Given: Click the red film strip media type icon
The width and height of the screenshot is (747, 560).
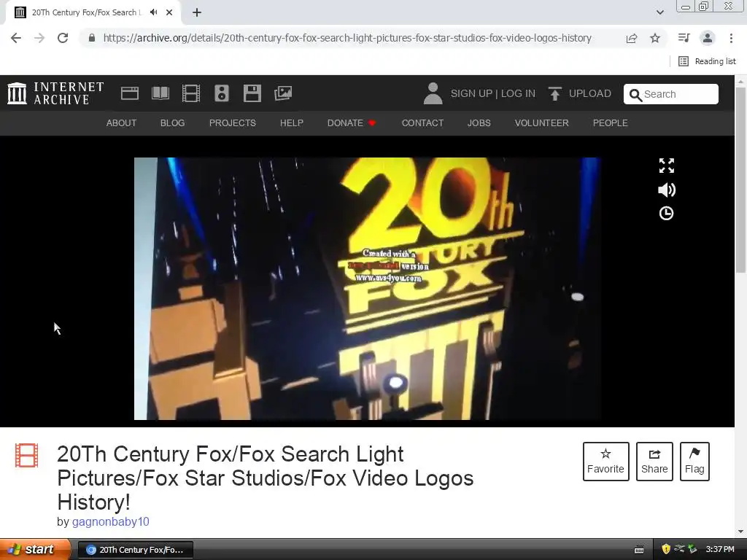Looking at the screenshot, I should pyautogui.click(x=27, y=455).
